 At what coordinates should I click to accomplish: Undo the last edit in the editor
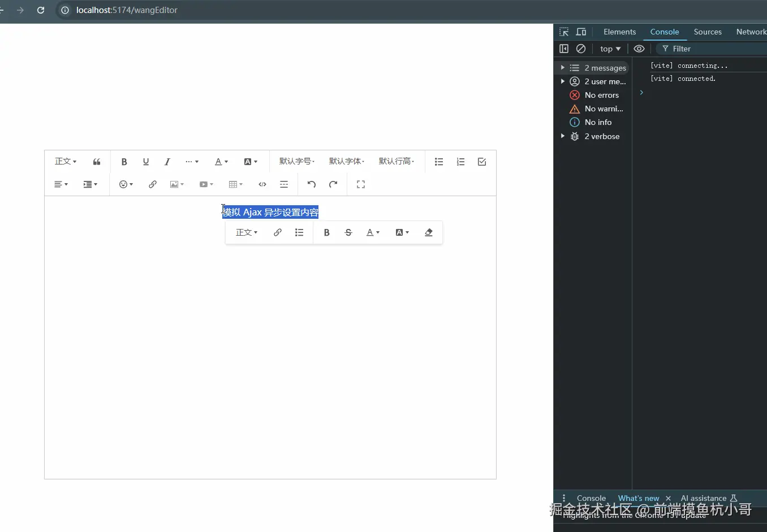[x=311, y=184]
